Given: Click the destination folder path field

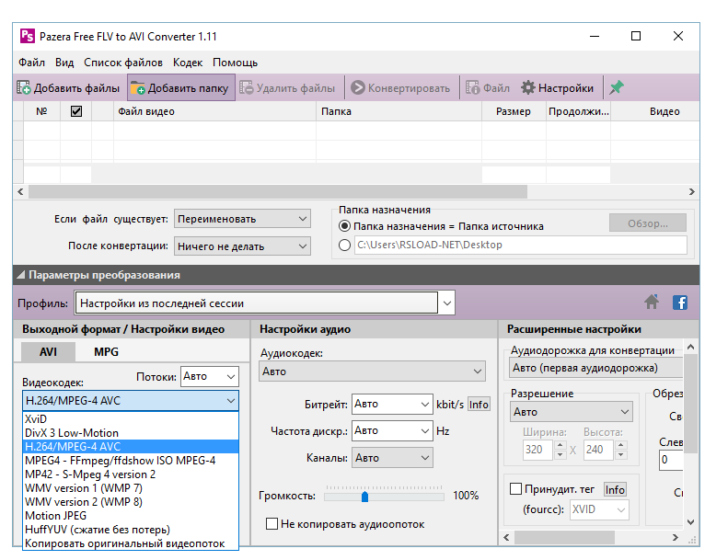Looking at the screenshot, I should (521, 245).
